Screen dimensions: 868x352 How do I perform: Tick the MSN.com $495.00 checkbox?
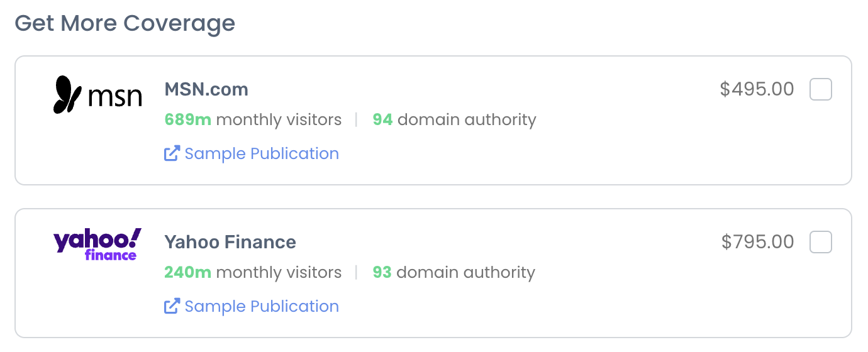click(x=821, y=89)
